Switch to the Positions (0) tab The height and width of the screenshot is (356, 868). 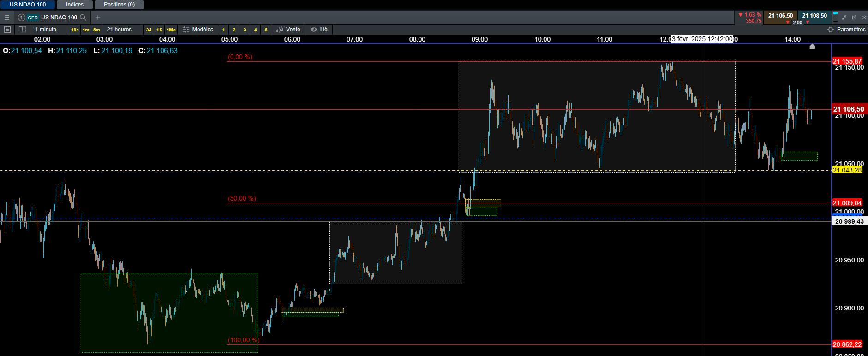[119, 5]
